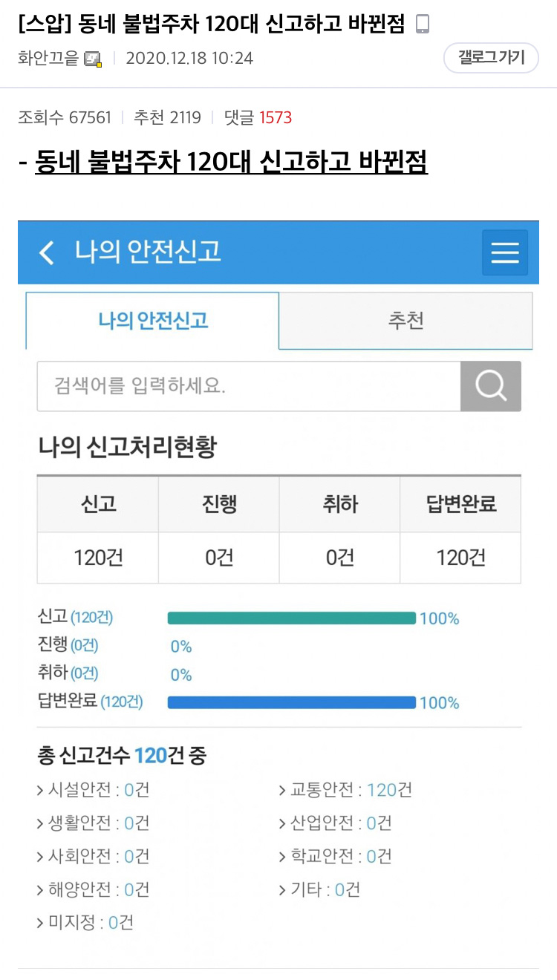Select the 120건 cell under 신고
557x980 pixels.
tap(97, 557)
